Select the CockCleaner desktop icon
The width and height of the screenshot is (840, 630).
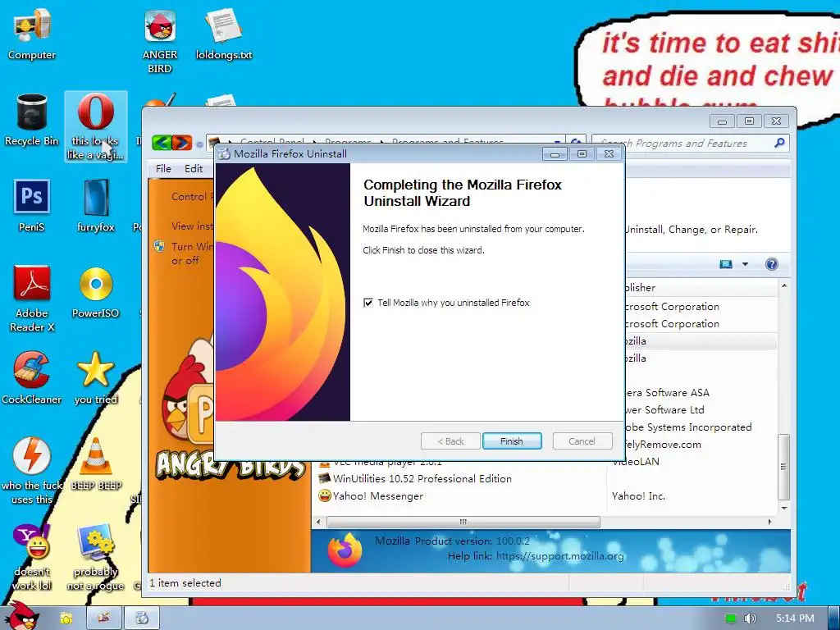click(x=32, y=378)
